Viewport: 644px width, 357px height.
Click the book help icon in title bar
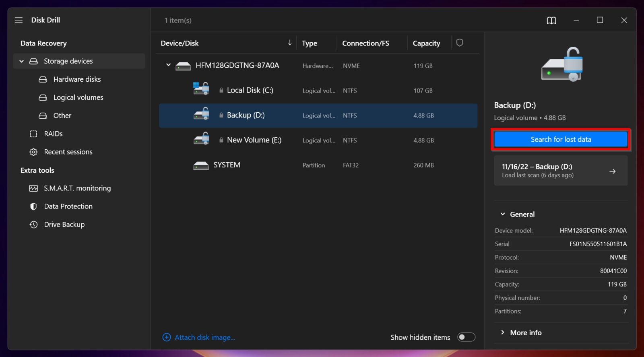[551, 20]
